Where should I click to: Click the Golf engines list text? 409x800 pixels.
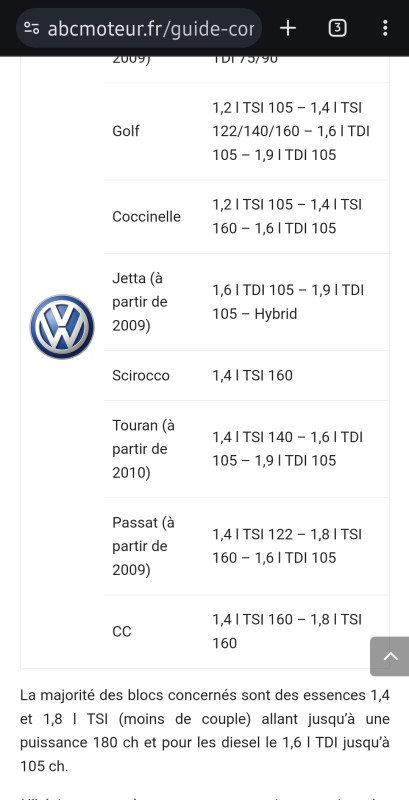tap(291, 131)
